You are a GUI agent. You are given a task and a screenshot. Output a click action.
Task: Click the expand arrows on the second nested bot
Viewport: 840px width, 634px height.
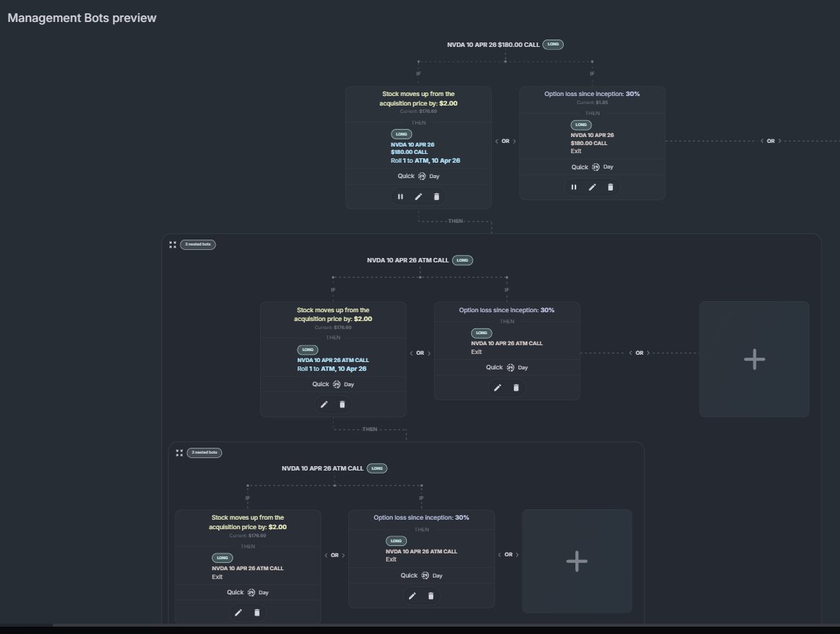[180, 452]
